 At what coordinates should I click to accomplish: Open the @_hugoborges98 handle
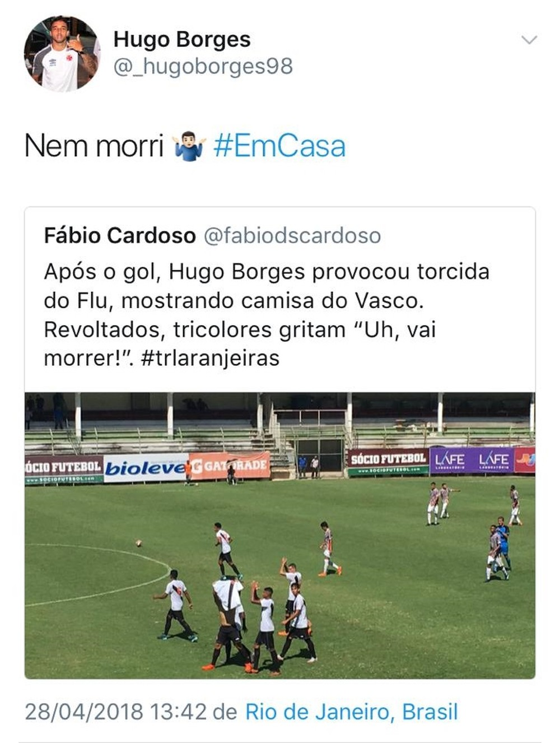coord(203,66)
